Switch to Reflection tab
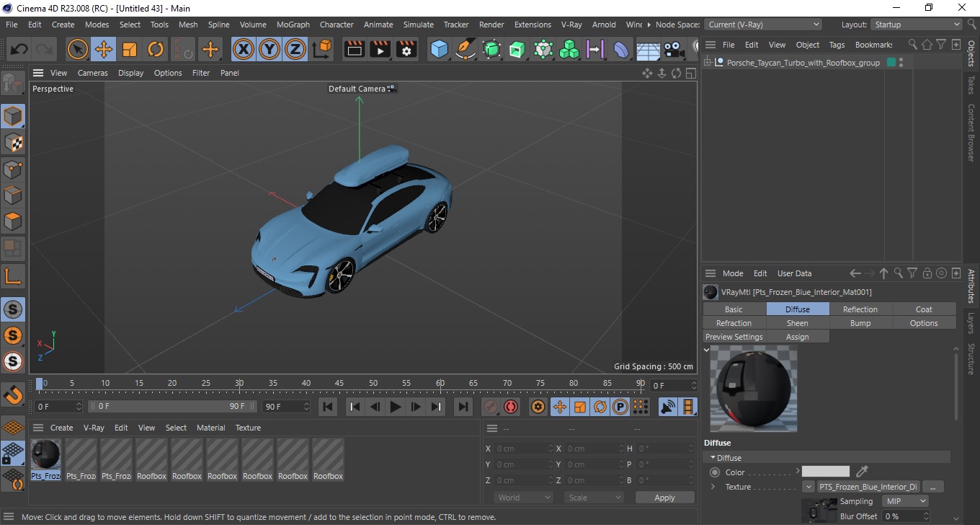 coord(860,309)
